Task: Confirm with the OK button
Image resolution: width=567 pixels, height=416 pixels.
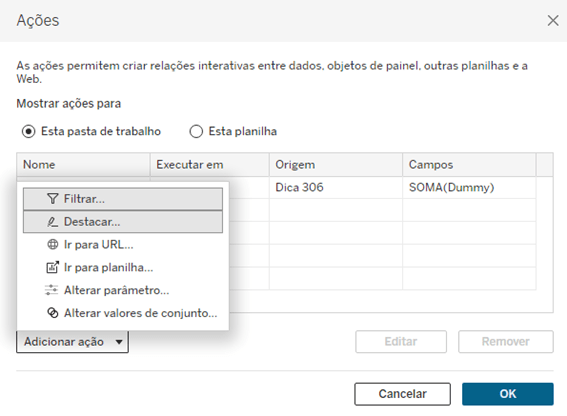Action: [508, 394]
